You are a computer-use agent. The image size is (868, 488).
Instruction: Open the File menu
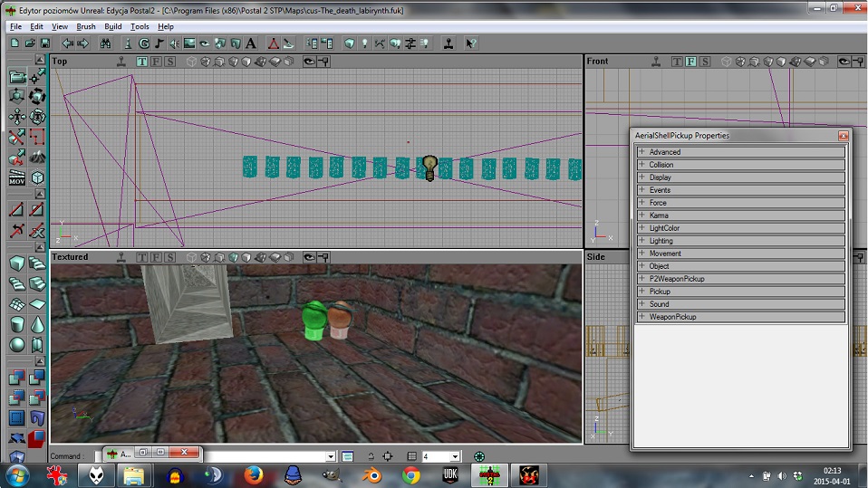[x=15, y=26]
